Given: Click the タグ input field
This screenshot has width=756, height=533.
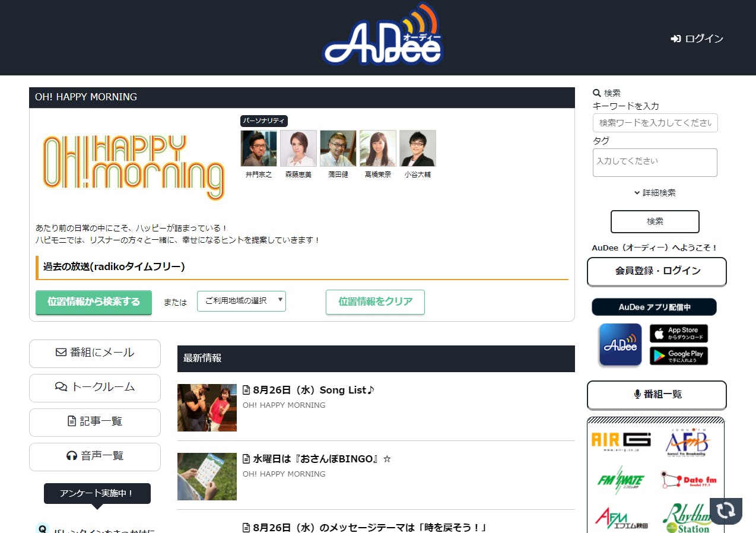Looking at the screenshot, I should click(x=655, y=163).
